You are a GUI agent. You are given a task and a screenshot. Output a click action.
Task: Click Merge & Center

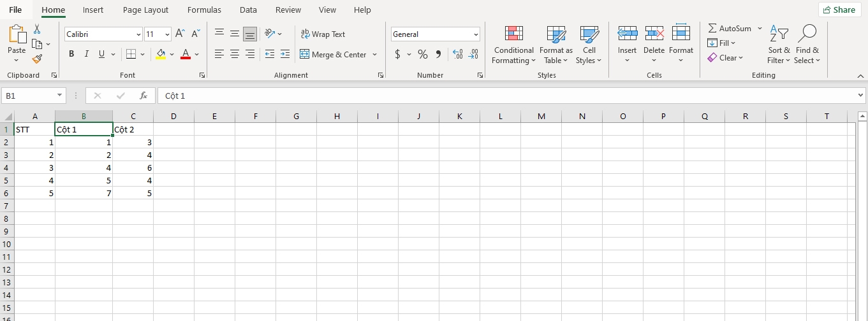(x=333, y=55)
